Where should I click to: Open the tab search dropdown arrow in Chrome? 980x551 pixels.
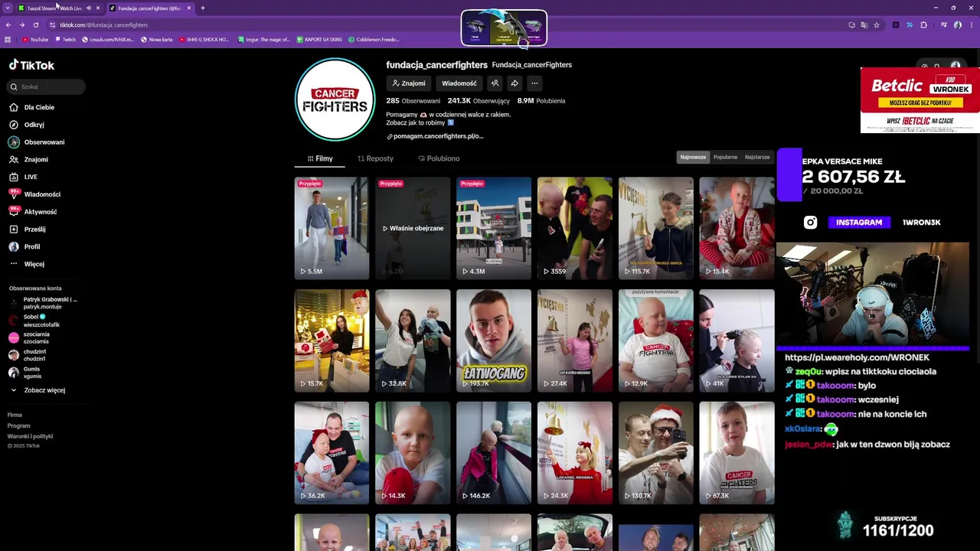(6, 8)
